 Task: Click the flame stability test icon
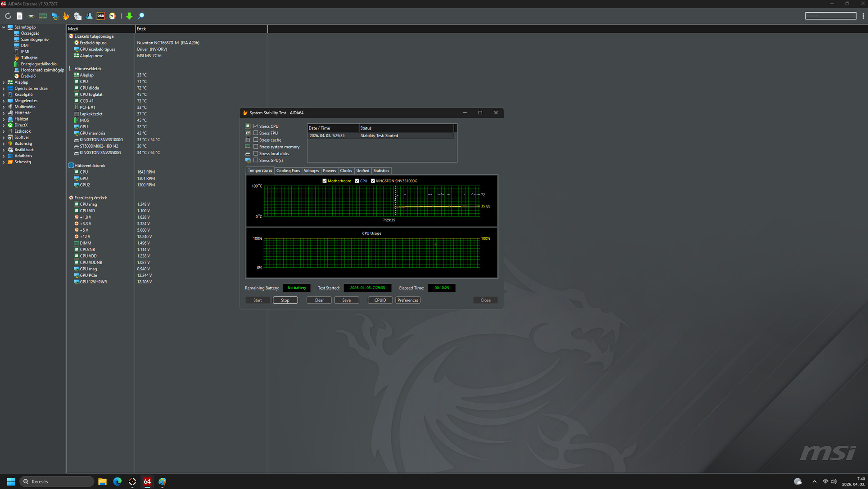point(66,16)
